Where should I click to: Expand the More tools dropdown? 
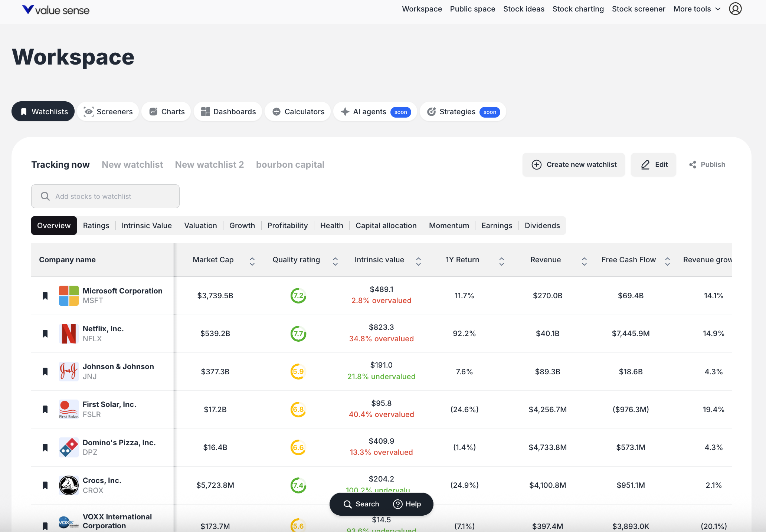pos(697,9)
